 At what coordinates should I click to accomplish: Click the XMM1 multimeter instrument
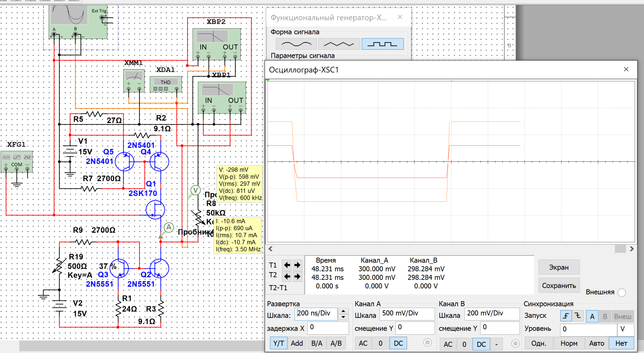click(134, 81)
